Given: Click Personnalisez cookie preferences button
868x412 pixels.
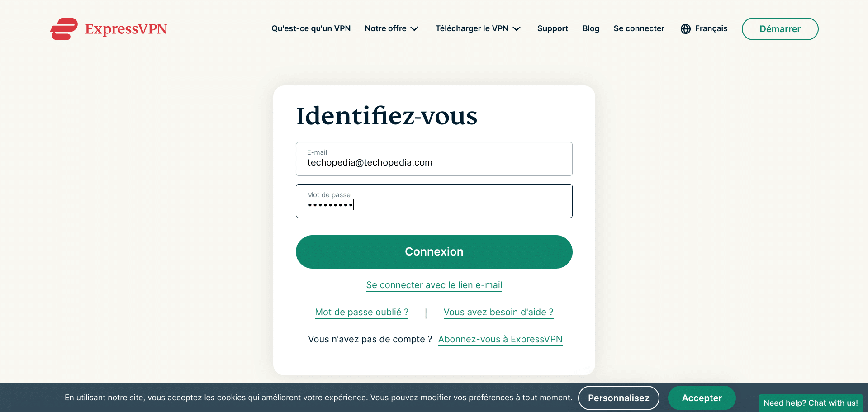Looking at the screenshot, I should click(619, 398).
